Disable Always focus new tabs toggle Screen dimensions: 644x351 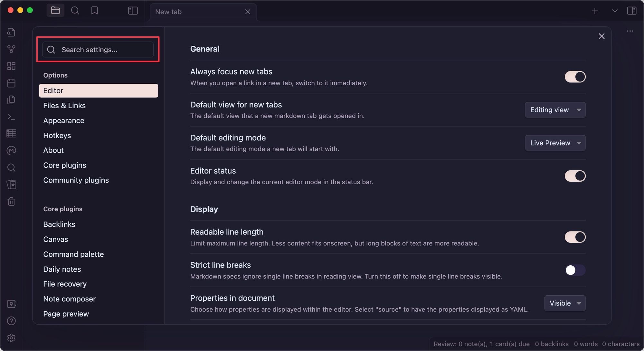pos(575,77)
